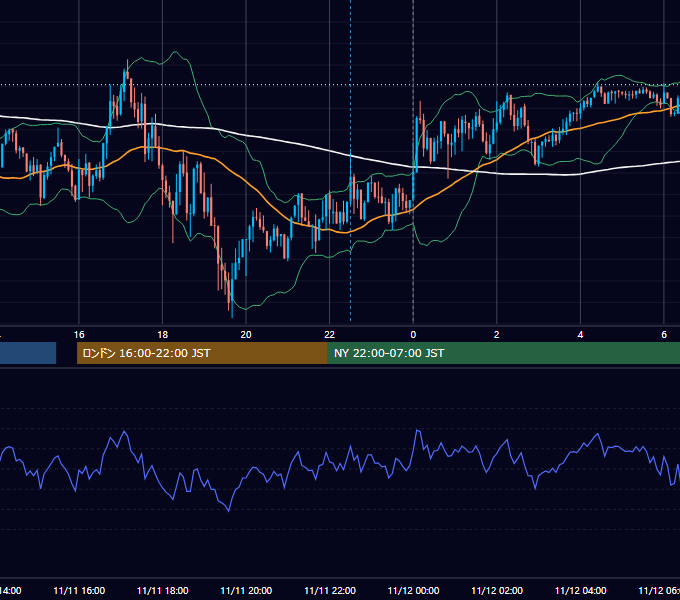Viewport: 680px width, 600px height.
Task: Click hour label 2 on the price axis
Action: point(497,335)
